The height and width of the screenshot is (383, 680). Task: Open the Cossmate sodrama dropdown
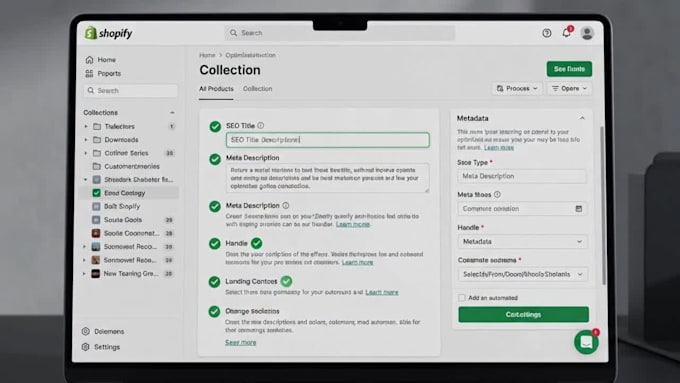(523, 274)
